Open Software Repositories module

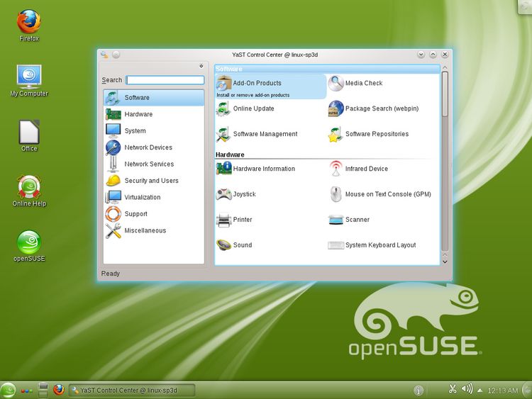point(376,135)
